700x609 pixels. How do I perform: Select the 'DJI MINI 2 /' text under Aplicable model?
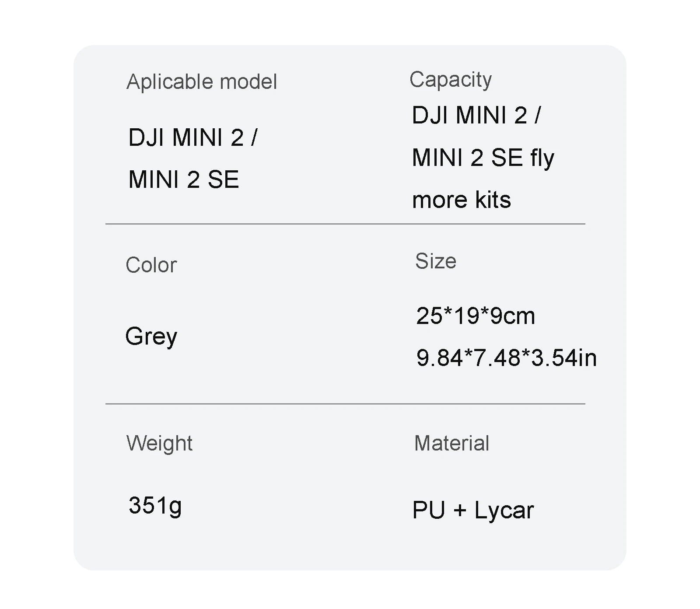[x=193, y=137]
